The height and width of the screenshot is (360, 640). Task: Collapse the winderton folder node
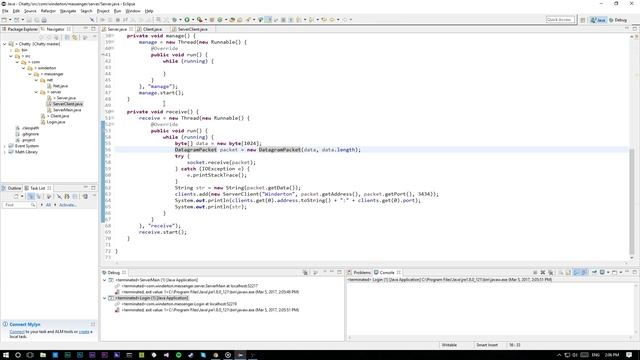coord(24,68)
